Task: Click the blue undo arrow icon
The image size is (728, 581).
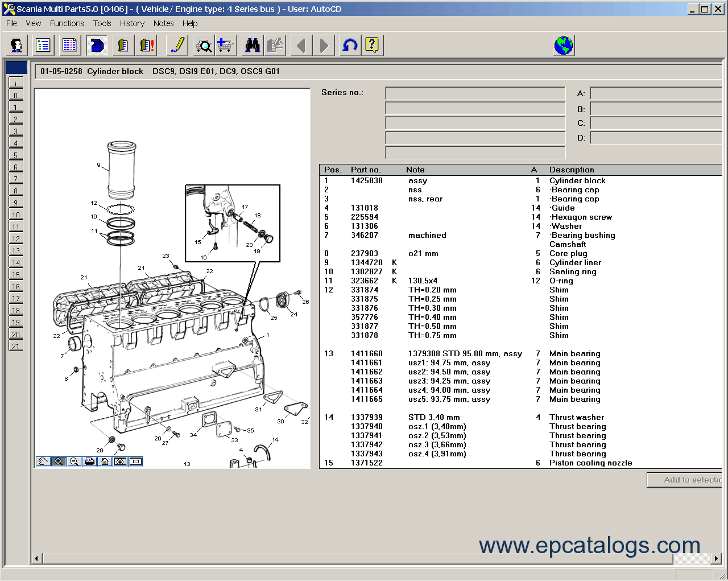Action: coord(350,46)
